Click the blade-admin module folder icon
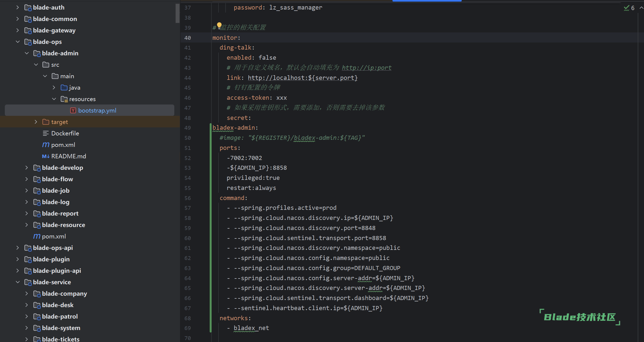The height and width of the screenshot is (342, 644). (x=37, y=53)
